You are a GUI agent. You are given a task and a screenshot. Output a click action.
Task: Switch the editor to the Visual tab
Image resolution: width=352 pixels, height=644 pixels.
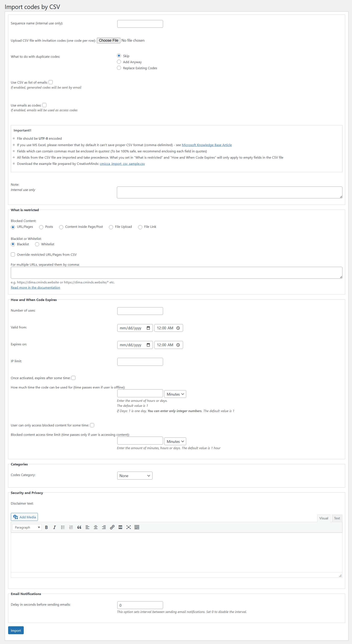(x=323, y=518)
